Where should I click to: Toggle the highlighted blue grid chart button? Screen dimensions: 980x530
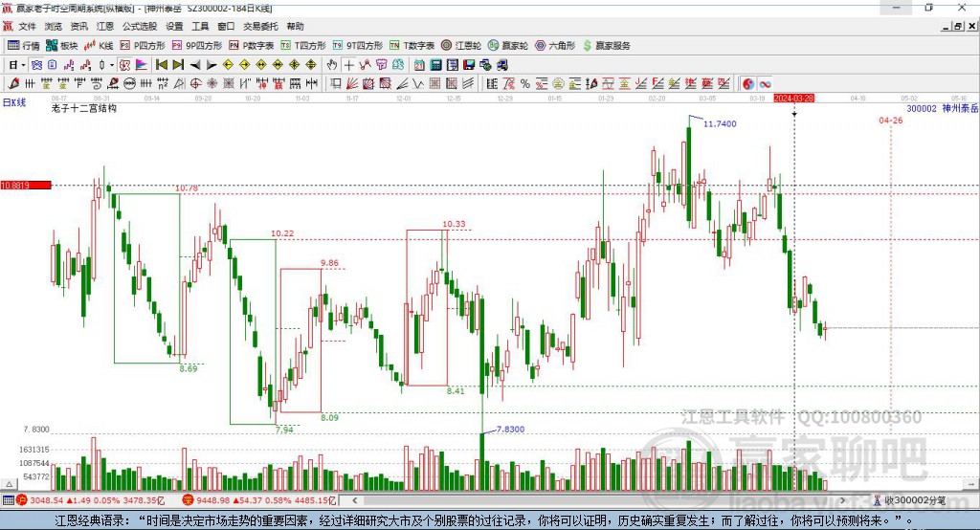[36, 65]
